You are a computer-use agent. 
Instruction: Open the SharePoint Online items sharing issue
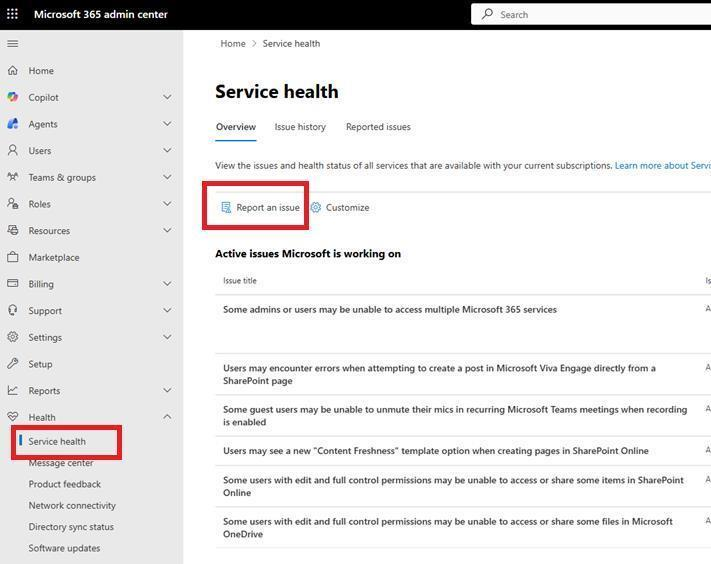453,486
